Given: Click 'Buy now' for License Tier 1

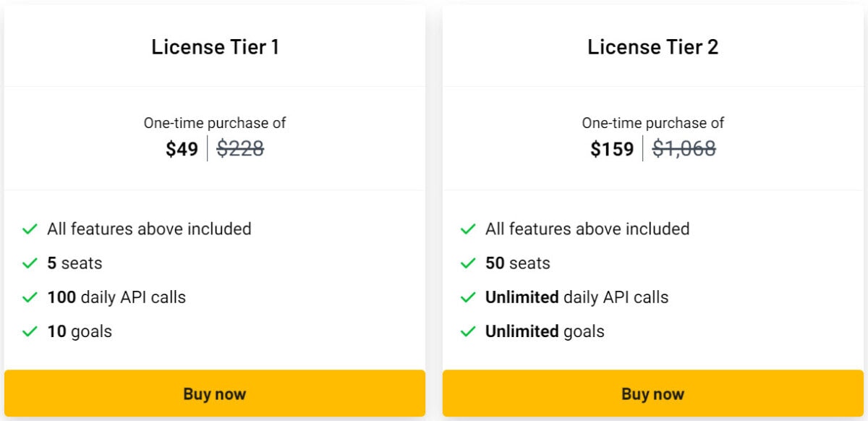Looking at the screenshot, I should pyautogui.click(x=215, y=394).
